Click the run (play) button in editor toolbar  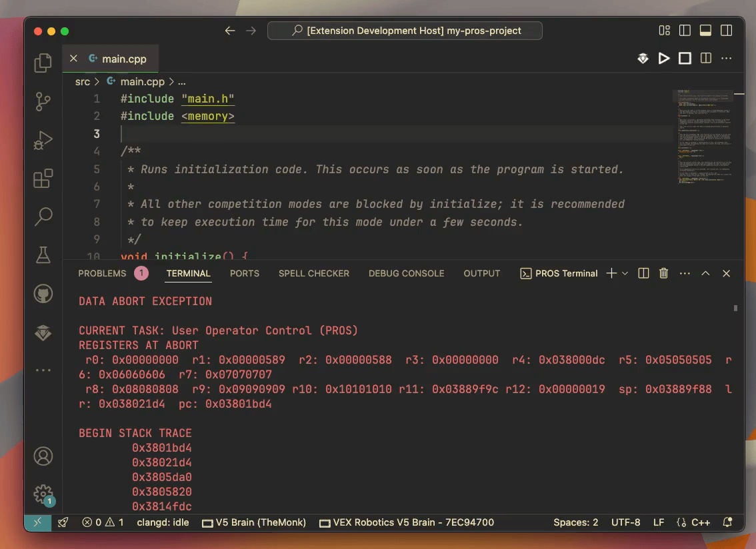click(x=664, y=59)
